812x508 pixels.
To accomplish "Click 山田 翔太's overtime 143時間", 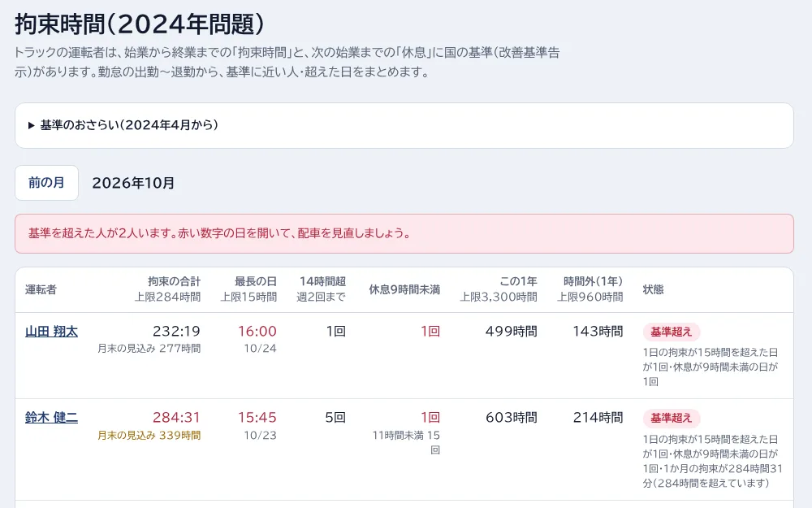I will click(x=598, y=332).
